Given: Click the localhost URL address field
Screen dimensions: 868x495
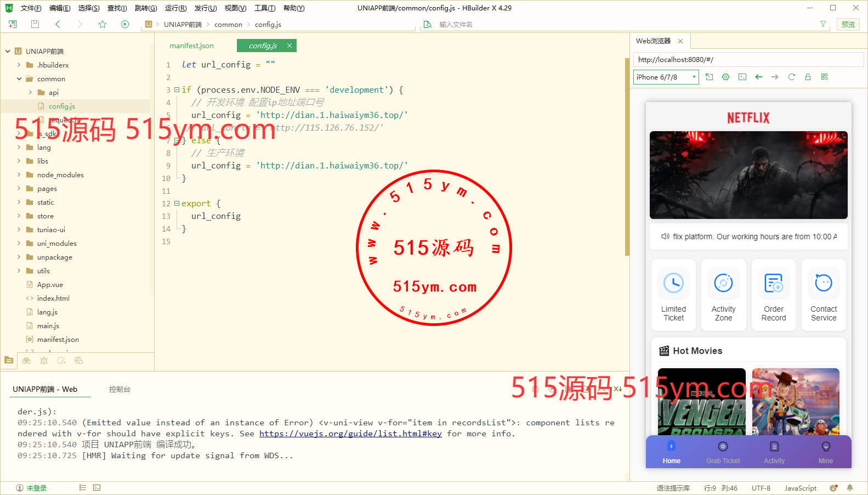Looking at the screenshot, I should (x=748, y=59).
